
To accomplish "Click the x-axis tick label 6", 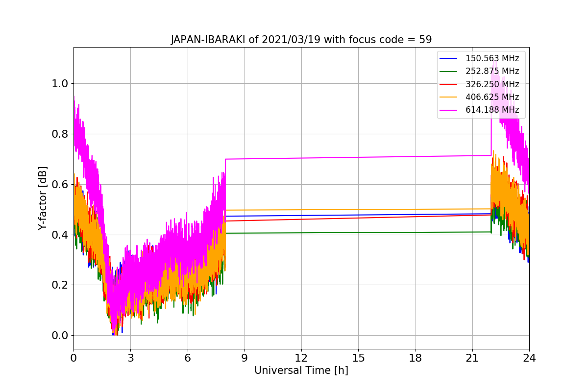I will 187,358.
